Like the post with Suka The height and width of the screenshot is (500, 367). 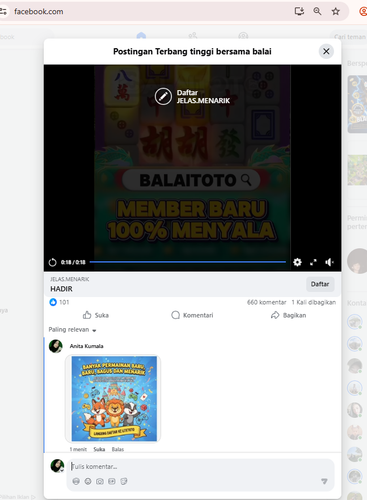click(96, 315)
